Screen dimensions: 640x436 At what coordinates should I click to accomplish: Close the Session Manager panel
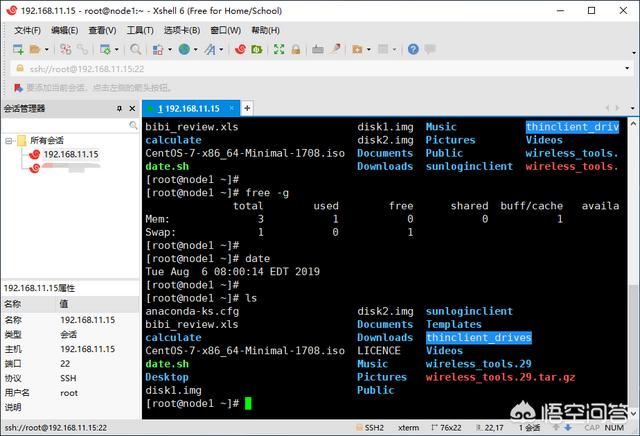[132, 108]
